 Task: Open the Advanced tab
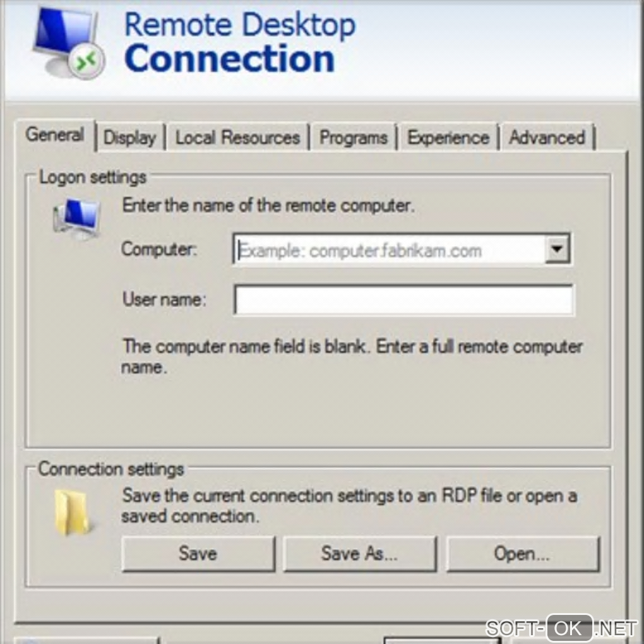tap(547, 138)
